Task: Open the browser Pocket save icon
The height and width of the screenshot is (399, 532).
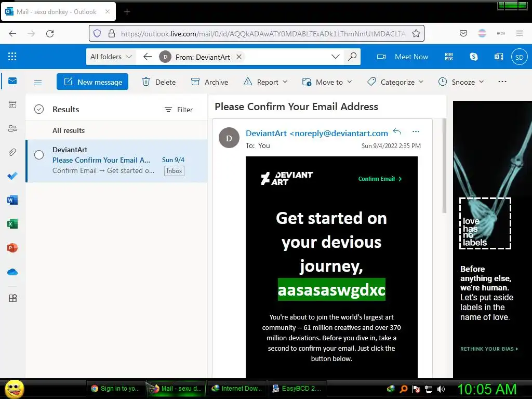Action: [463, 33]
